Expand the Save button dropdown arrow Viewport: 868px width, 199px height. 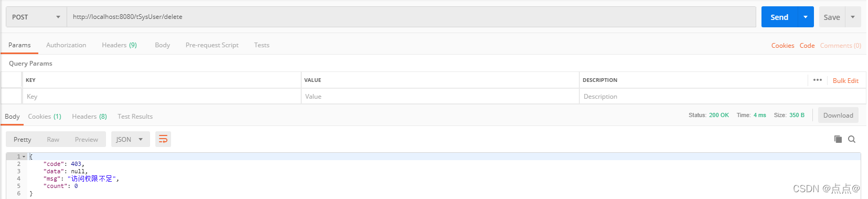click(853, 17)
